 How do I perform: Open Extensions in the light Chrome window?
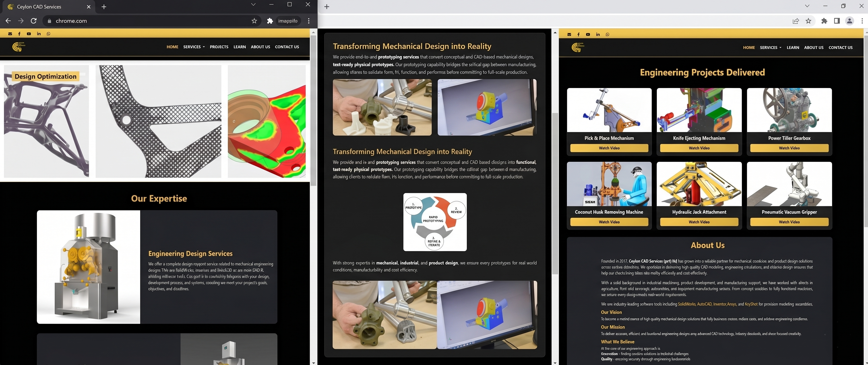coord(824,21)
